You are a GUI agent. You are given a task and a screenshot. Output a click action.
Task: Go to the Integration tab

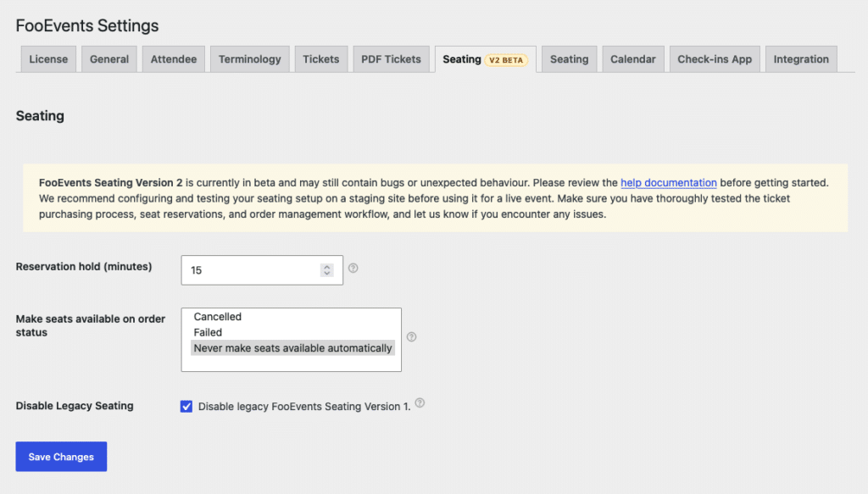801,59
